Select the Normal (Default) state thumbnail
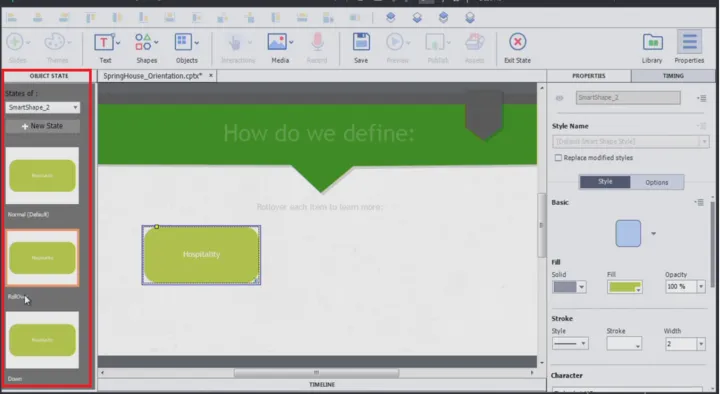This screenshot has height=394, width=720. click(x=42, y=175)
